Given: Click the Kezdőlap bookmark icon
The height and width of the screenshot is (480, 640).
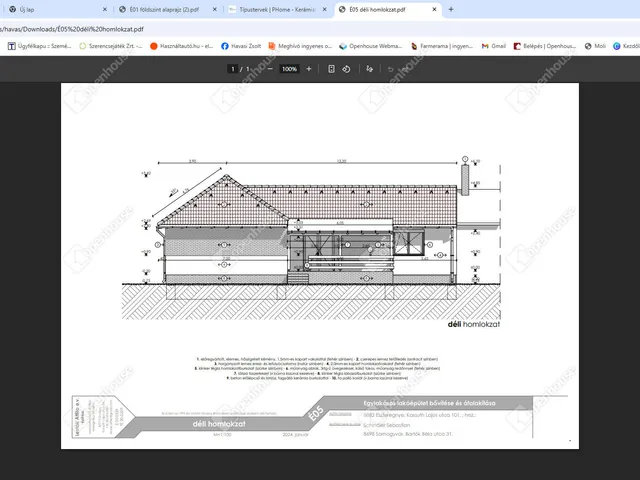Looking at the screenshot, I should tap(617, 46).
